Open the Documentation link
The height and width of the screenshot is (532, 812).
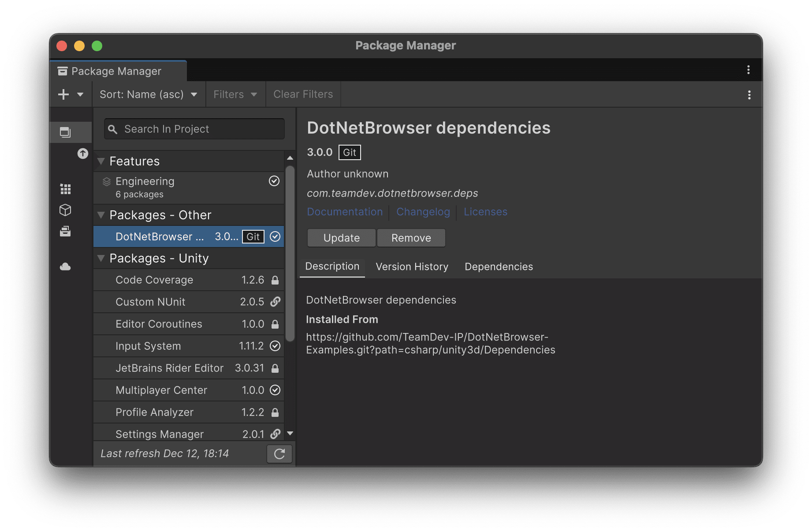pyautogui.click(x=345, y=212)
